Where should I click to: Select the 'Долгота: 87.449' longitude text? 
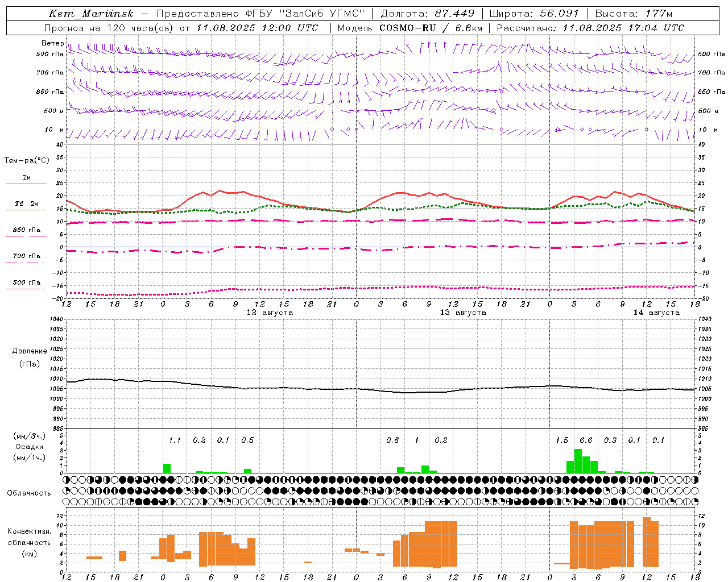(x=428, y=14)
